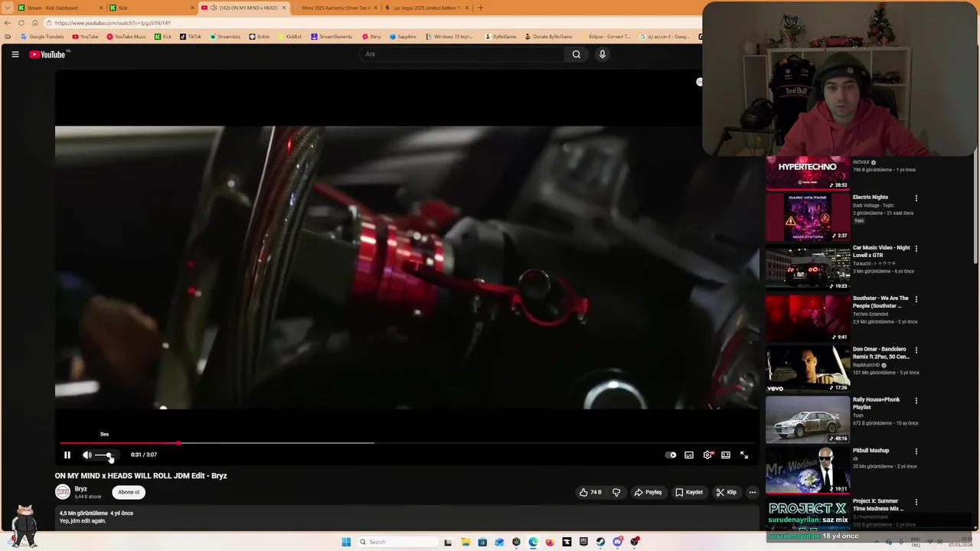Open player settings gear
This screenshot has height=551, width=980.
[x=707, y=455]
